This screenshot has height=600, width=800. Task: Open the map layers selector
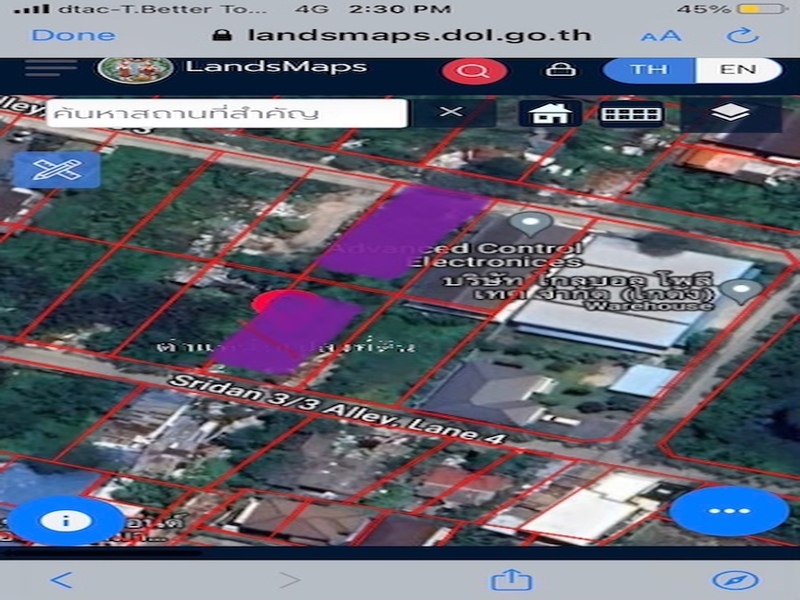731,113
